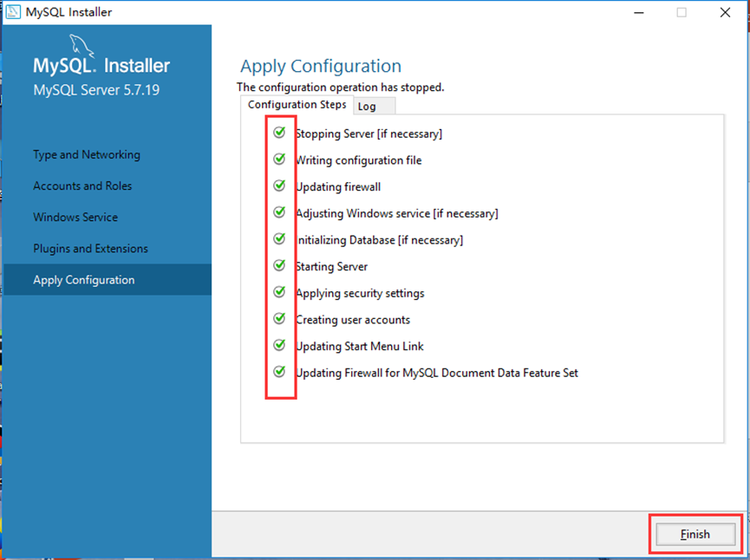
Task: Click the green check next to Updating firewall
Action: pyautogui.click(x=279, y=186)
